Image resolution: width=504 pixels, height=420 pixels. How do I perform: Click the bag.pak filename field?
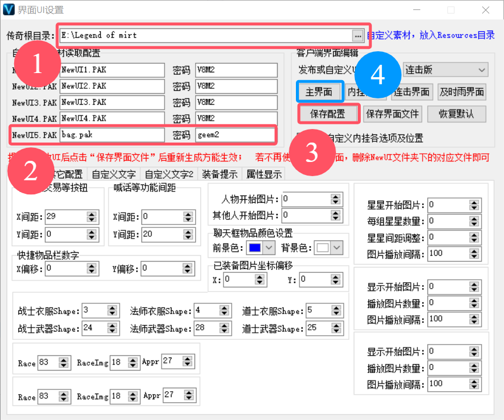click(x=112, y=135)
